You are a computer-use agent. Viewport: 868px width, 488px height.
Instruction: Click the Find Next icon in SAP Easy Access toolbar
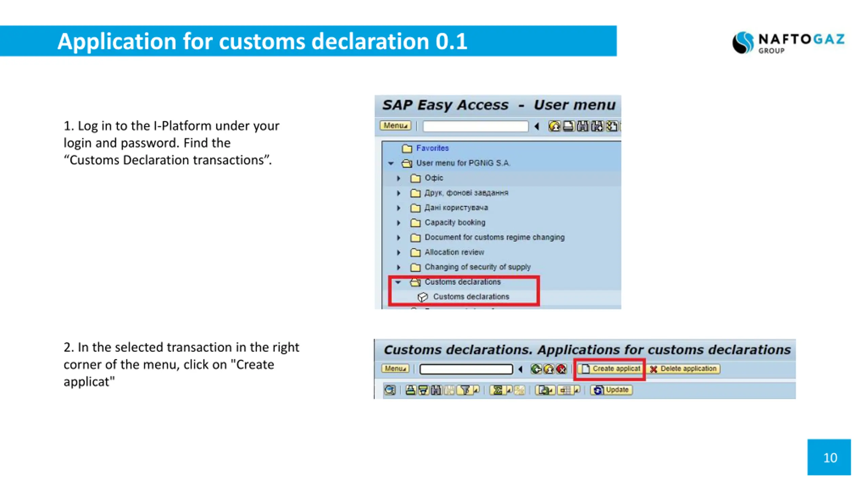[x=597, y=126]
